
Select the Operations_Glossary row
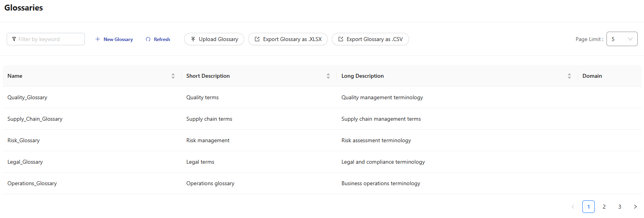[x=32, y=184]
